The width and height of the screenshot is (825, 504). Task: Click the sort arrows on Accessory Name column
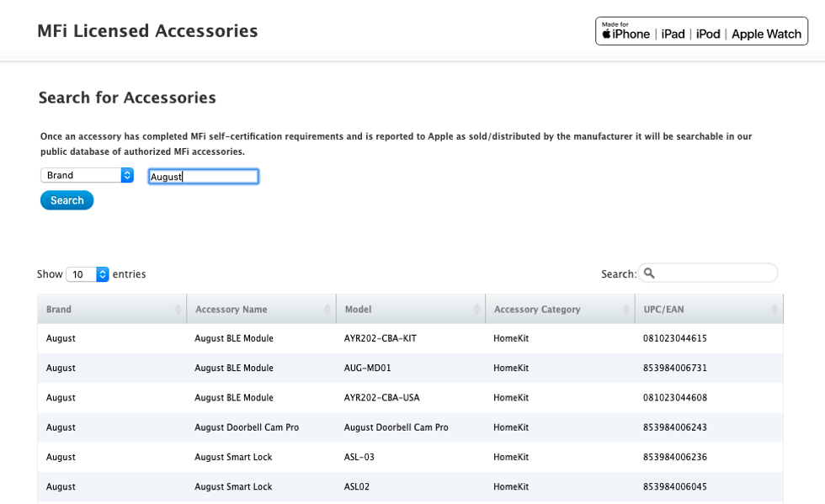coord(327,308)
